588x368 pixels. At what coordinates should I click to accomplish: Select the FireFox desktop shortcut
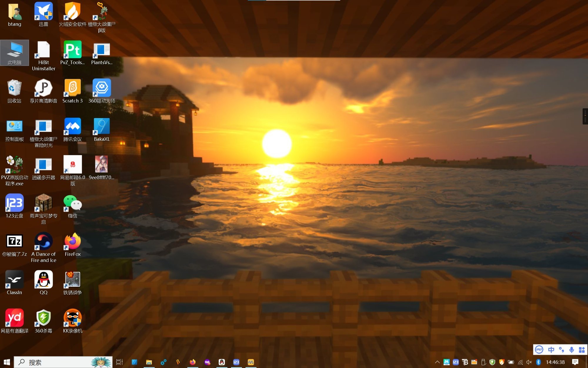pyautogui.click(x=73, y=245)
